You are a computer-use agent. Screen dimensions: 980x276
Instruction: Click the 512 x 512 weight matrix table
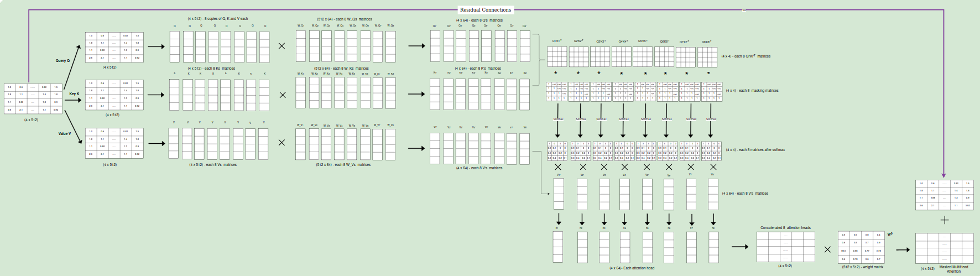862,247
